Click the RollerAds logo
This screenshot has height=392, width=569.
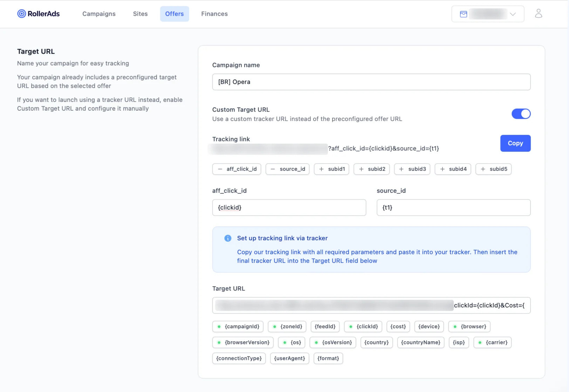coord(39,14)
